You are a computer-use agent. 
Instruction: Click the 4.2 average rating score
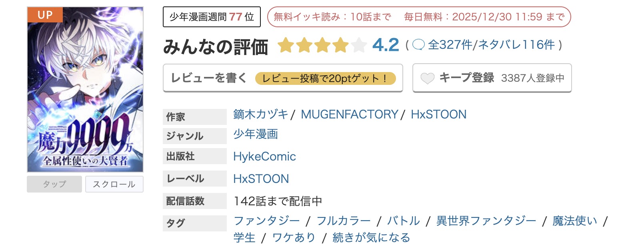tap(385, 45)
